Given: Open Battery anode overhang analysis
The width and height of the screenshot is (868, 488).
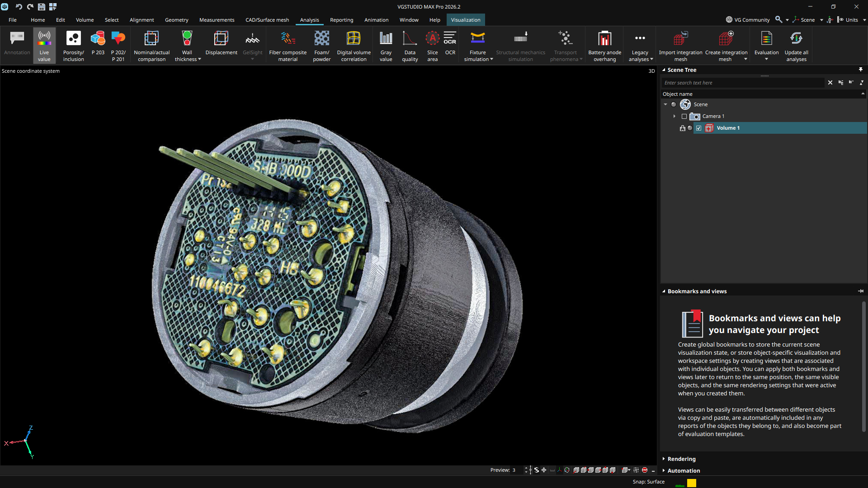Looking at the screenshot, I should click(605, 46).
